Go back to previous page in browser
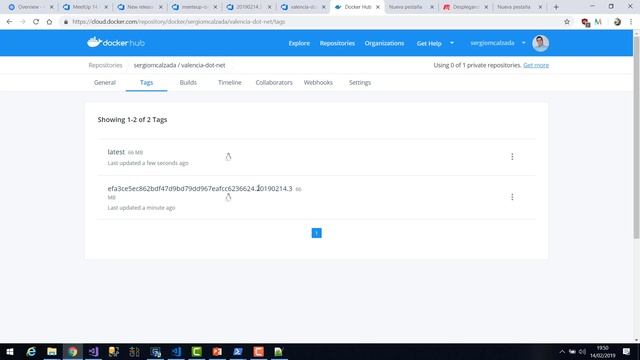 [x=9, y=22]
